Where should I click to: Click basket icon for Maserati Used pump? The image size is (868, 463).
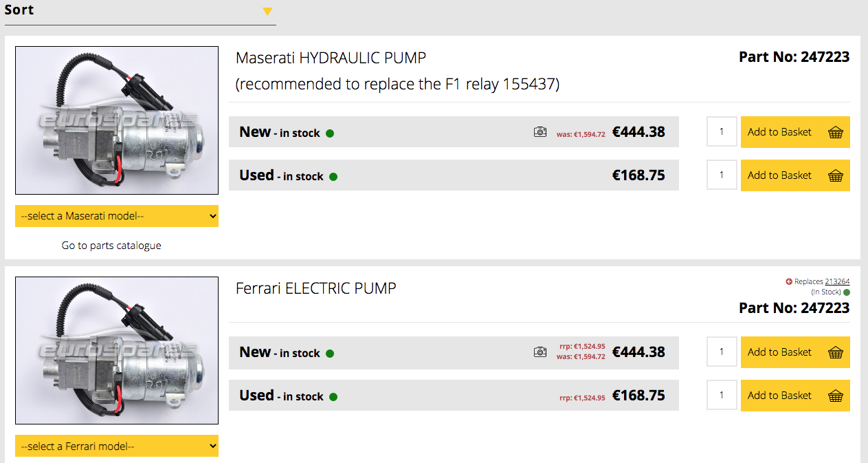pyautogui.click(x=836, y=176)
